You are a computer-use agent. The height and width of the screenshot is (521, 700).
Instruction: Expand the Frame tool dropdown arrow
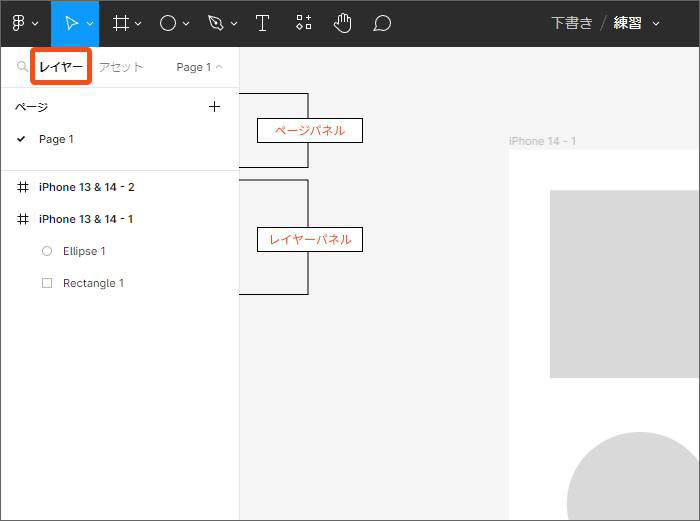point(138,24)
